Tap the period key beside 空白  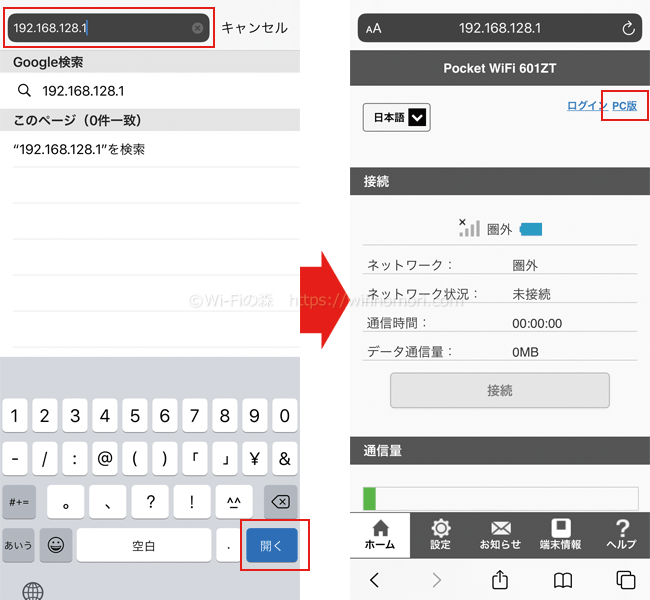tap(228, 545)
